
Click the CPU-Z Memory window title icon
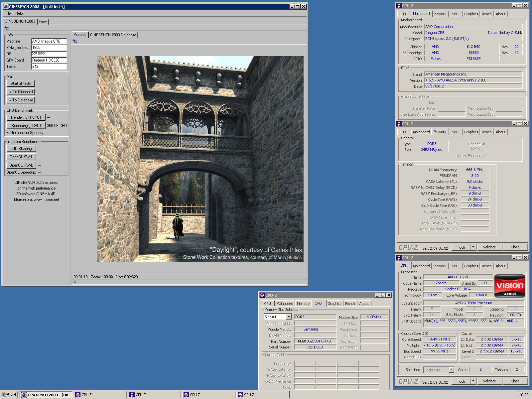click(x=399, y=124)
